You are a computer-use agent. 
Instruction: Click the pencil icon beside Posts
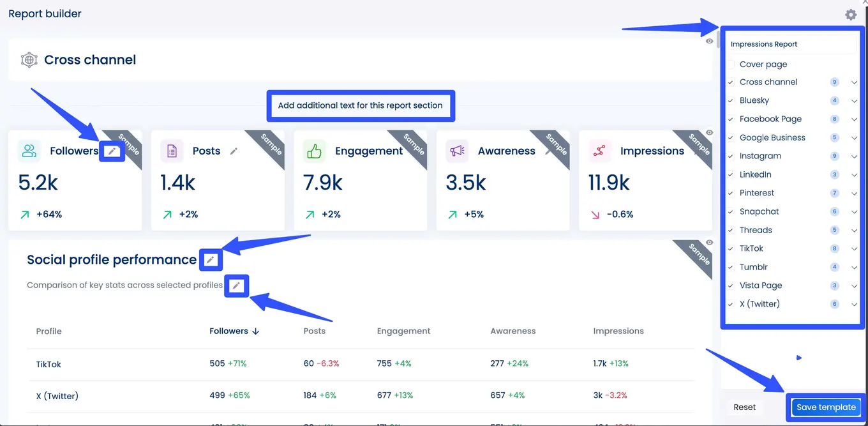pos(234,151)
